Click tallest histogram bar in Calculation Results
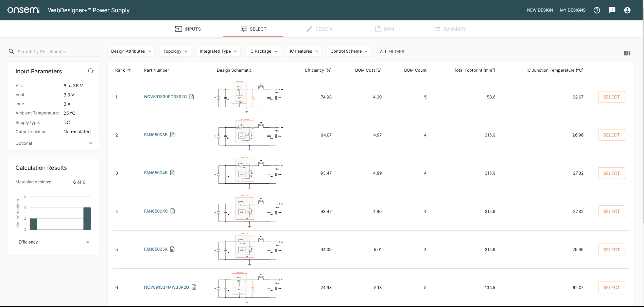The image size is (644, 307). (87, 219)
